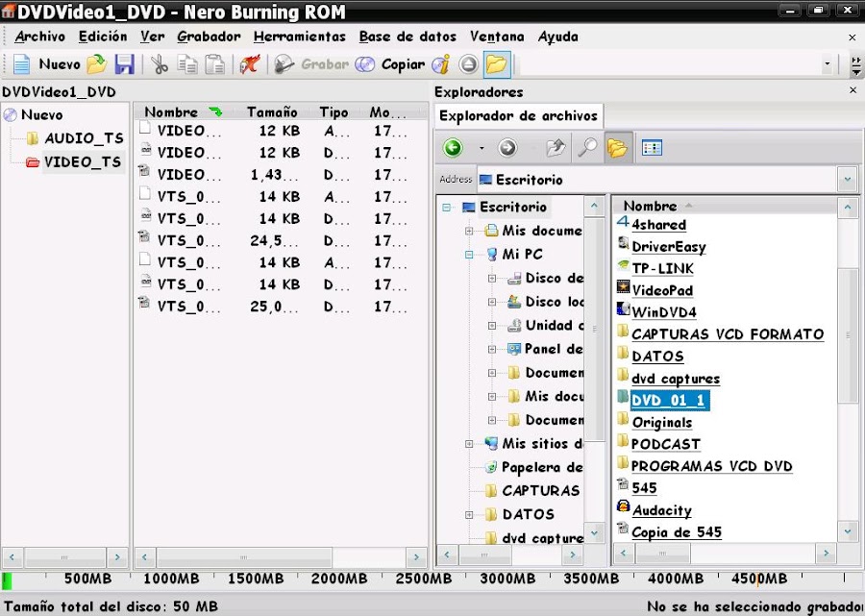Click the Copiar toolbar button label
Screen dimensions: 865x616
[404, 64]
